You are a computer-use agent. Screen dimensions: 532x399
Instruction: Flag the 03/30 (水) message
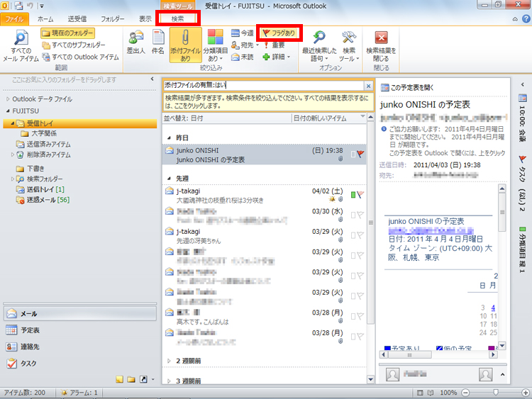pos(360,215)
